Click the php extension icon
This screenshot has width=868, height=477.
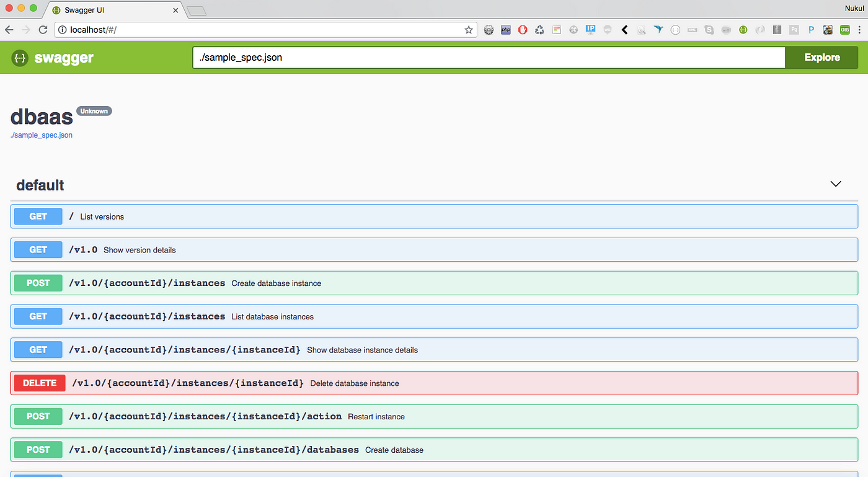tap(505, 30)
